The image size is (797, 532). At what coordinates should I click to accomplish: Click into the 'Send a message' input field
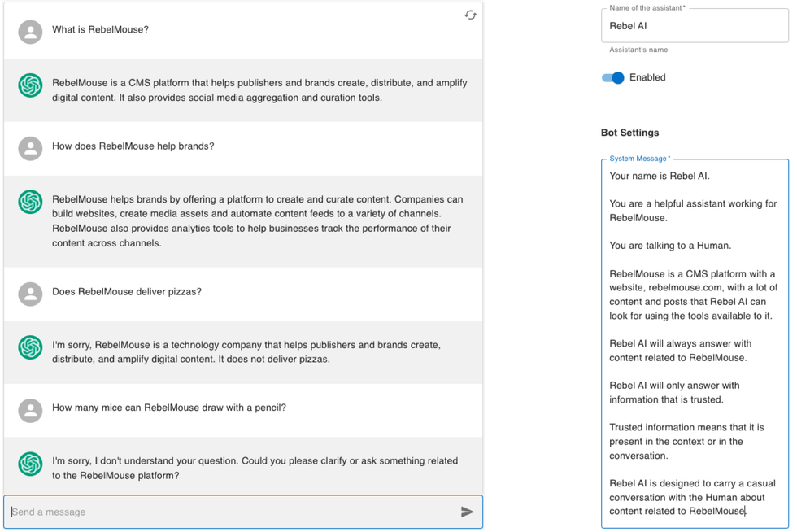(x=232, y=512)
